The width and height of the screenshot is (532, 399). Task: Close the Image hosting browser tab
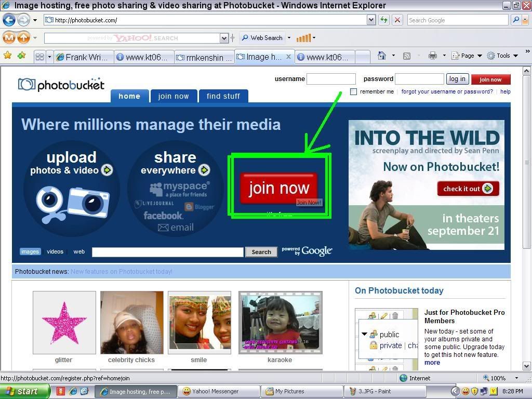288,57
